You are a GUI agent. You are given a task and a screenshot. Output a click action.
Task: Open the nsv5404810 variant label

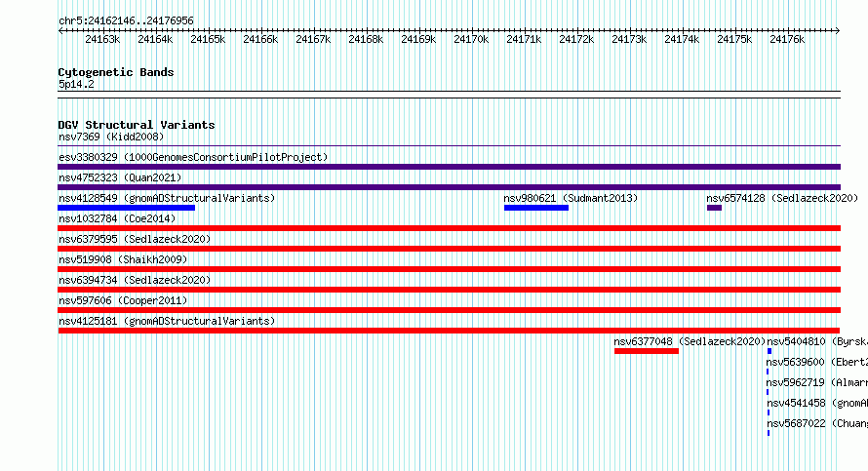tap(817, 341)
